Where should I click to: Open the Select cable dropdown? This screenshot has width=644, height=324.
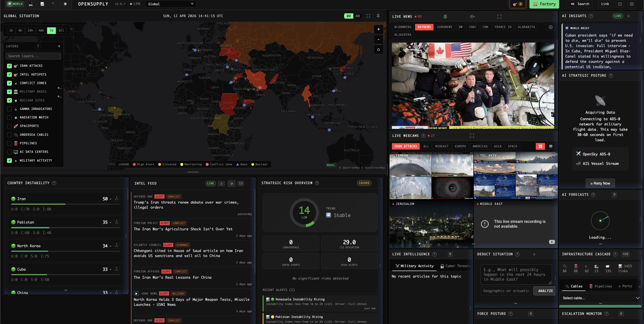[x=600, y=298]
